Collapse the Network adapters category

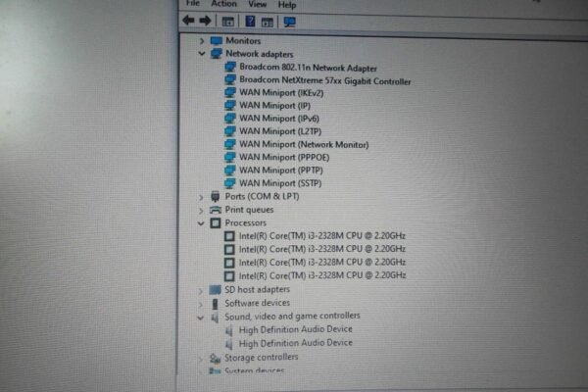pos(201,54)
